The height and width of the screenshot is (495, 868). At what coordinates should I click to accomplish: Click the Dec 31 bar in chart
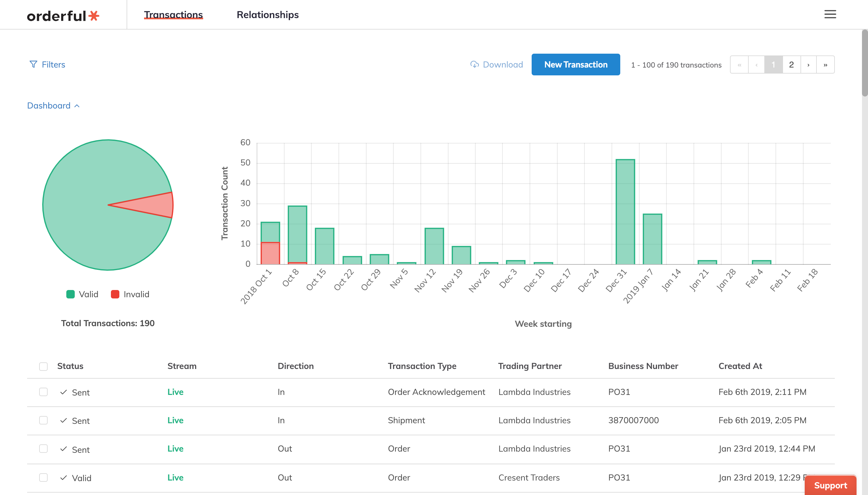tap(625, 212)
